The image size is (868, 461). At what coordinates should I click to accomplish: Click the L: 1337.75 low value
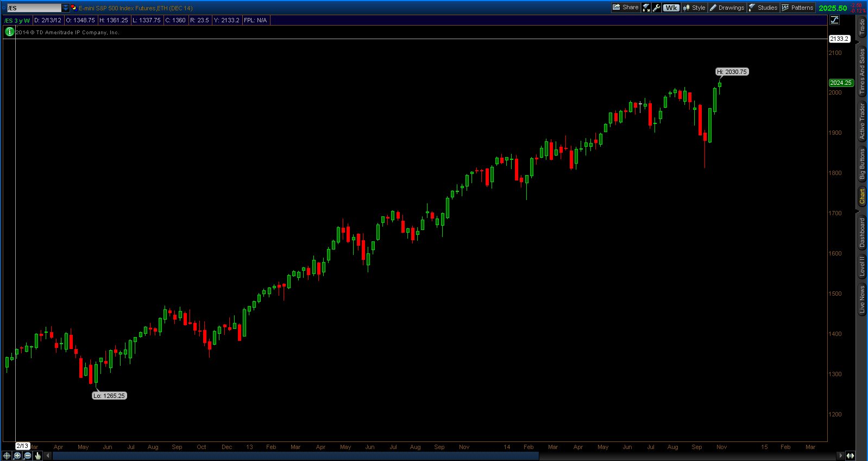pyautogui.click(x=147, y=20)
